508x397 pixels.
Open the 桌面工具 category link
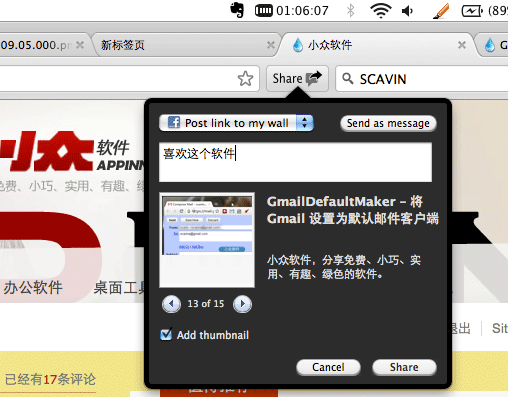click(x=120, y=287)
